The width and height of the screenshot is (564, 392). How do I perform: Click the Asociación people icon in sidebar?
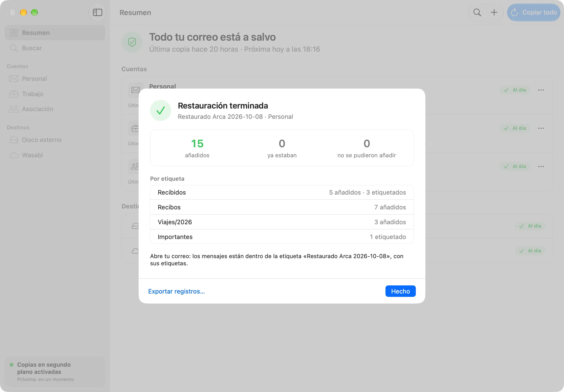pos(14,109)
